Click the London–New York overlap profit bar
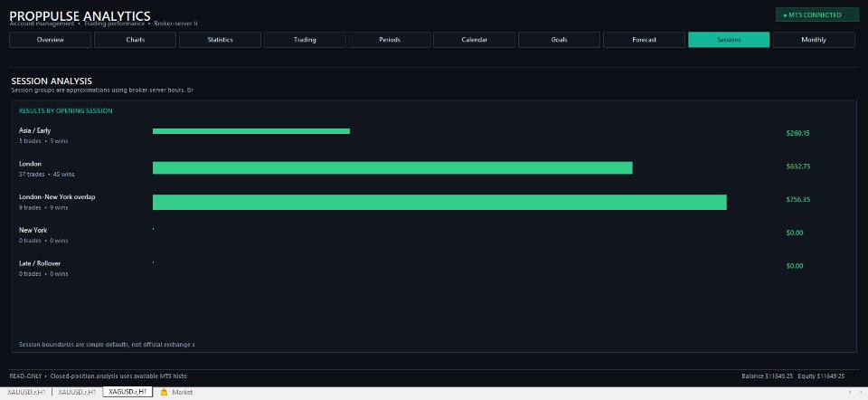868x400 pixels. 439,202
